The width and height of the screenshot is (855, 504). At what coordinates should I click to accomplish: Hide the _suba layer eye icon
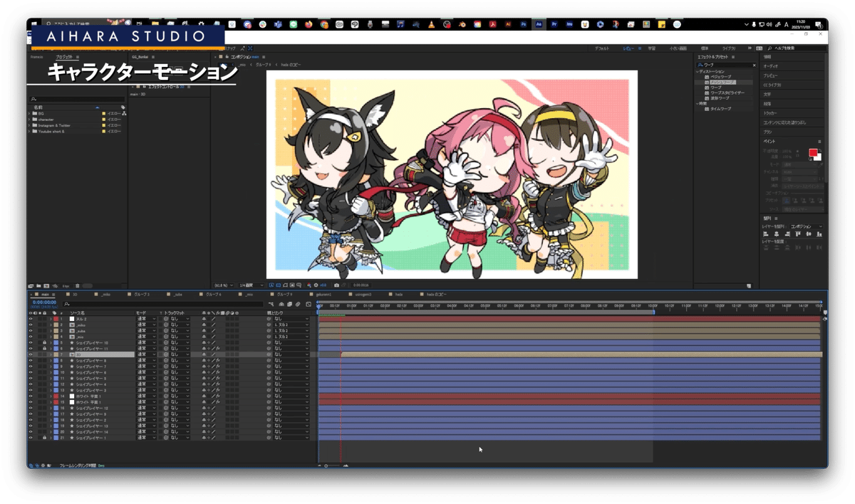pyautogui.click(x=31, y=331)
